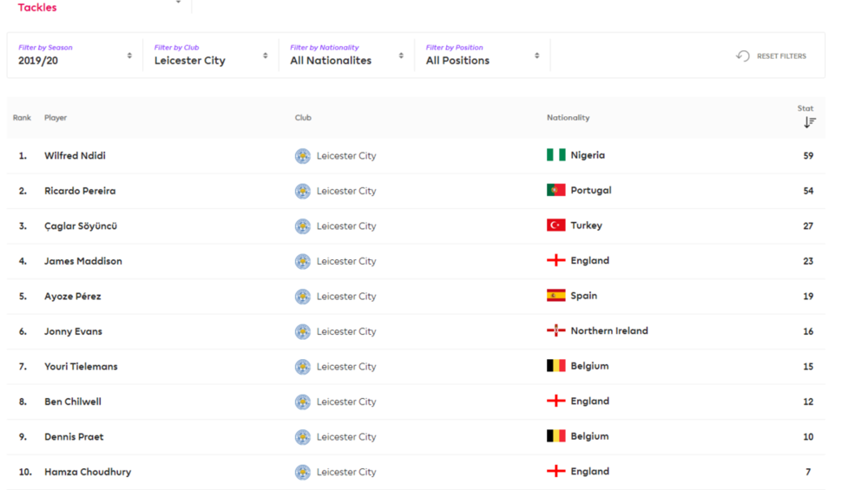Click the Portugal flag icon
The height and width of the screenshot is (490, 868).
(556, 190)
